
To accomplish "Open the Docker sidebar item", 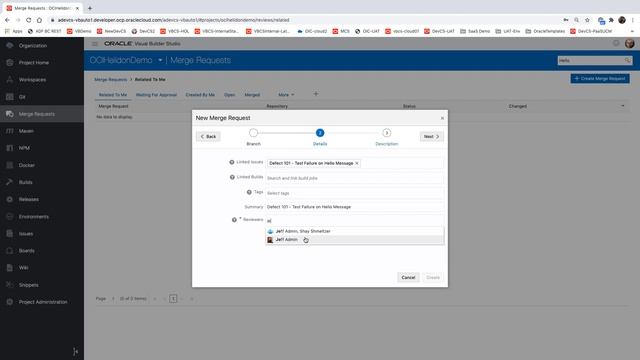I will (x=27, y=165).
